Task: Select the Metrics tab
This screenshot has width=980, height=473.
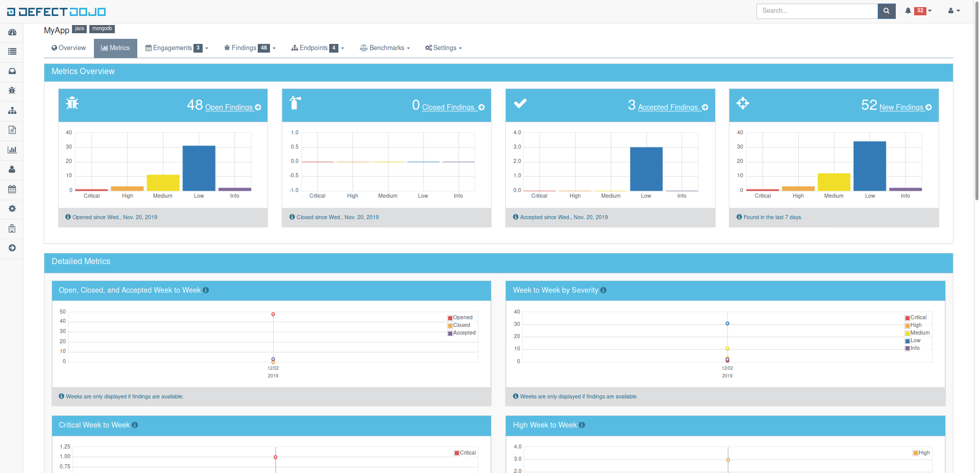Action: (x=115, y=48)
